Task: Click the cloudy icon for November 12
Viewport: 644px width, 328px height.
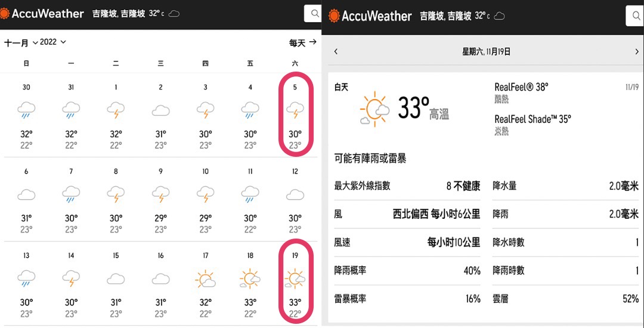Action: [295, 195]
